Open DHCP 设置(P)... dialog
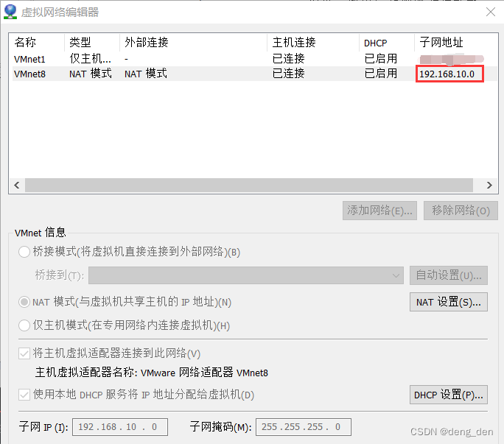The width and height of the screenshot is (504, 444). (x=449, y=395)
